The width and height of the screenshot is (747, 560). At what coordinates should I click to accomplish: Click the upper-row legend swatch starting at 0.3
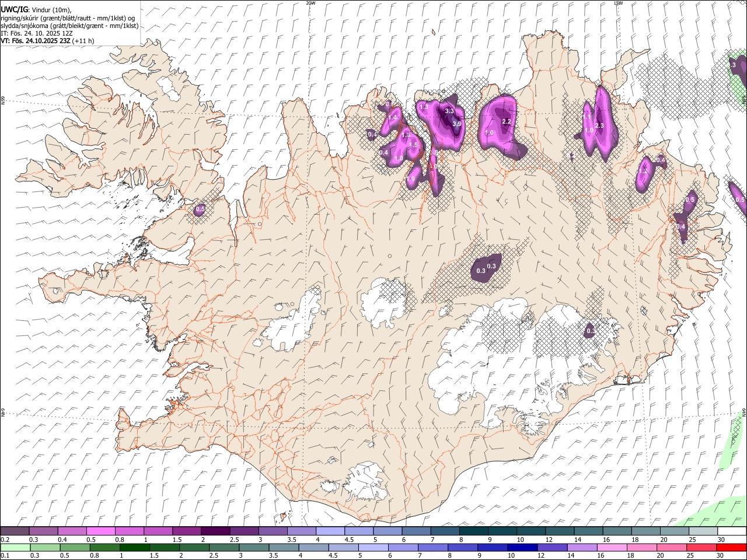(43, 531)
